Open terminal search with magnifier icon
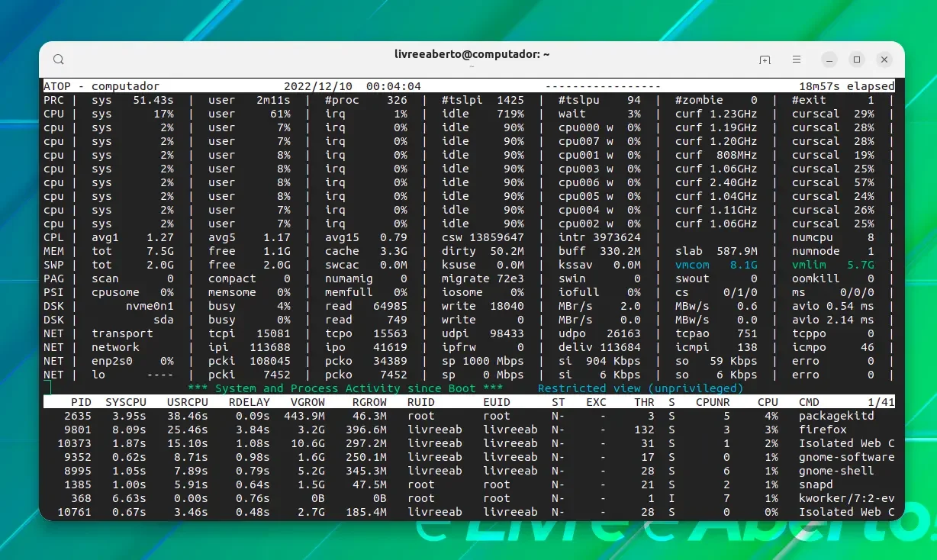 click(x=59, y=60)
